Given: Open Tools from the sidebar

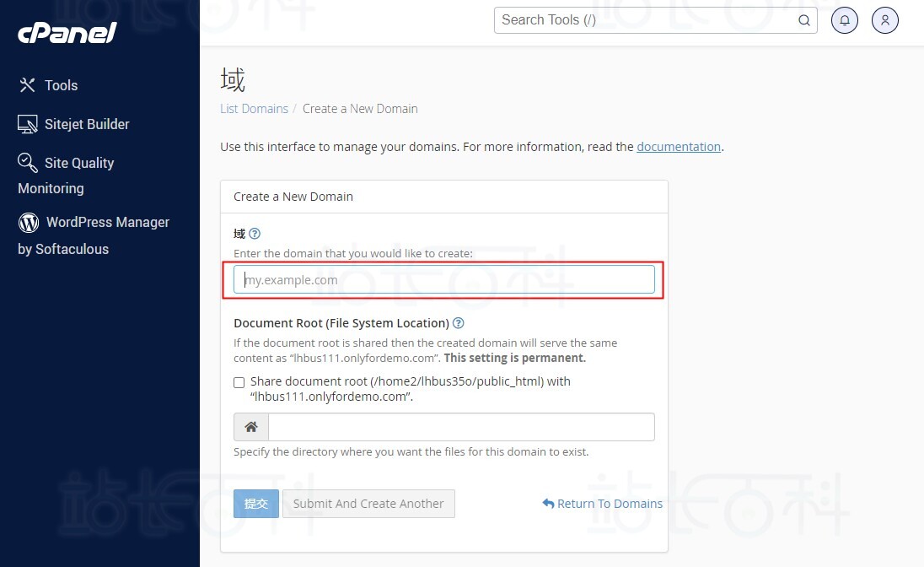Looking at the screenshot, I should coord(48,85).
